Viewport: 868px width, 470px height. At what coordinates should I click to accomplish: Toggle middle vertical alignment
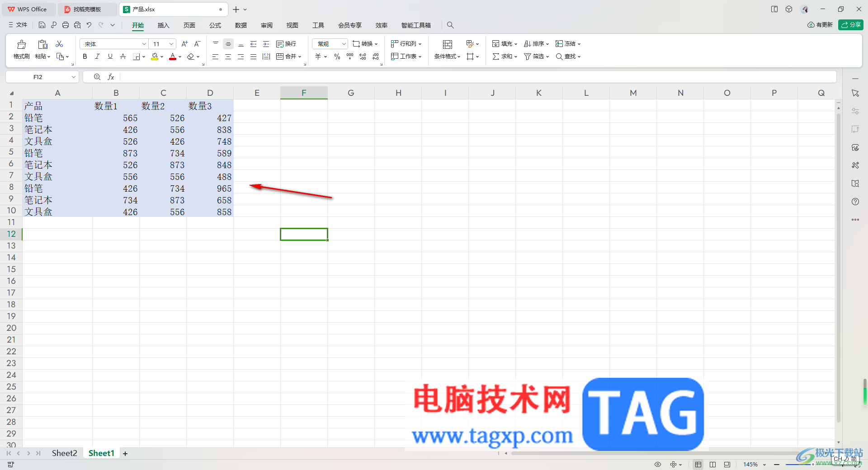pyautogui.click(x=228, y=44)
